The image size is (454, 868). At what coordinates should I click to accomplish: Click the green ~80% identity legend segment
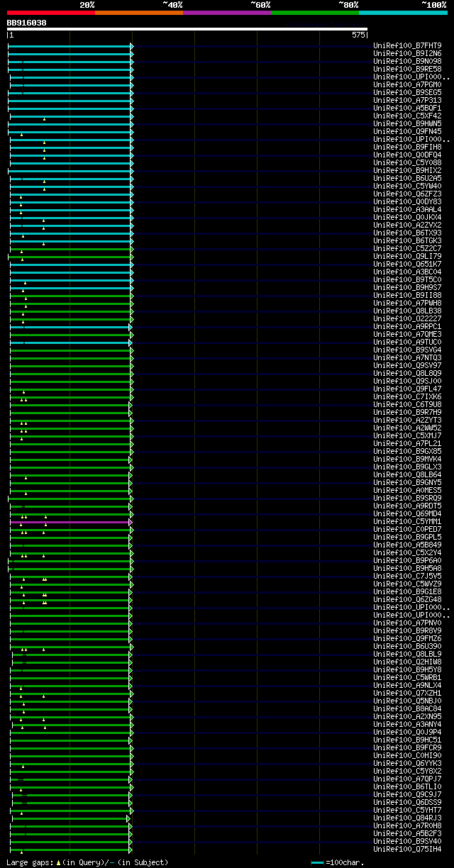(x=315, y=12)
